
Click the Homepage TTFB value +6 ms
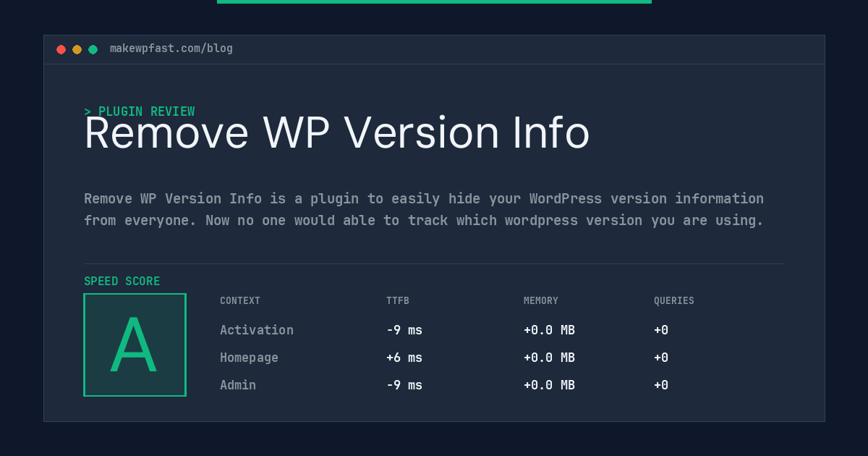[404, 358]
